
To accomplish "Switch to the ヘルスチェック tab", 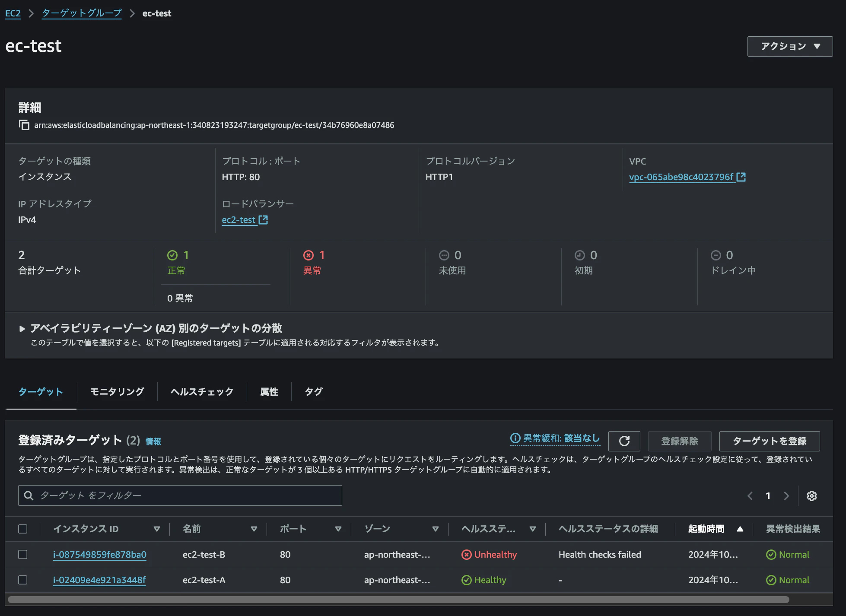I will pyautogui.click(x=202, y=392).
